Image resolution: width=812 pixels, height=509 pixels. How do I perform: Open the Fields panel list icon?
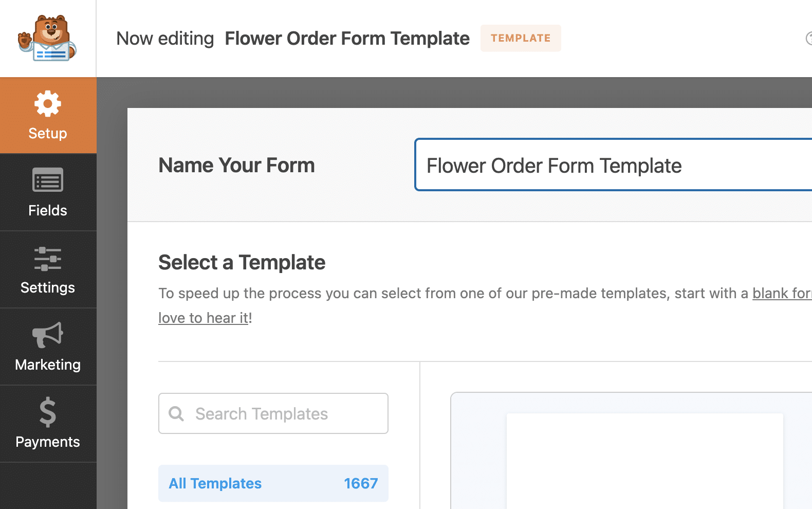(48, 180)
